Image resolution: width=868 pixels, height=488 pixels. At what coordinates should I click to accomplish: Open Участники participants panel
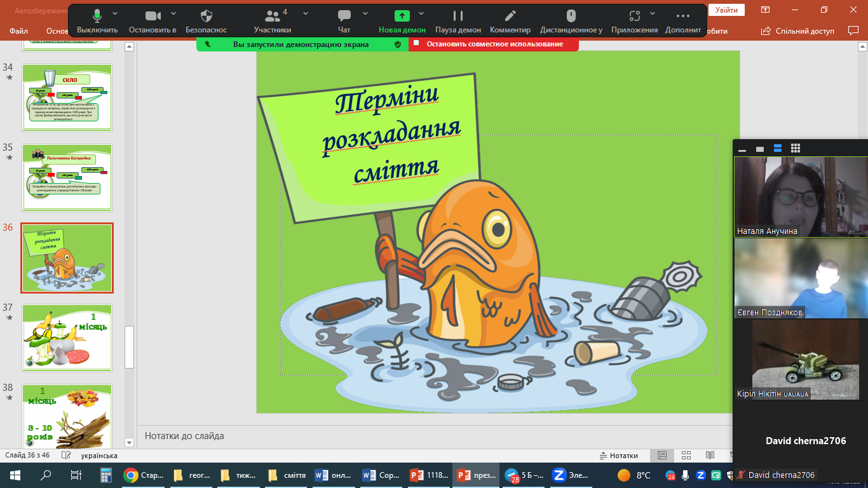[x=273, y=21]
